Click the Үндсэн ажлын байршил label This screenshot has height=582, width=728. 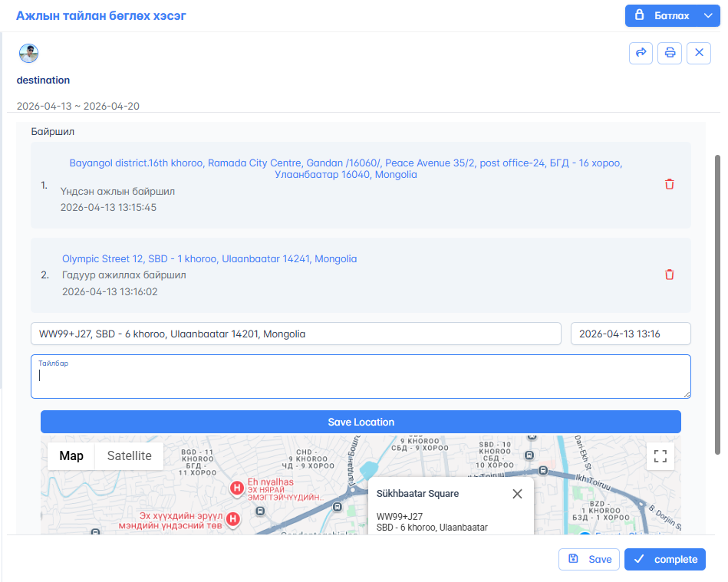[x=117, y=191]
